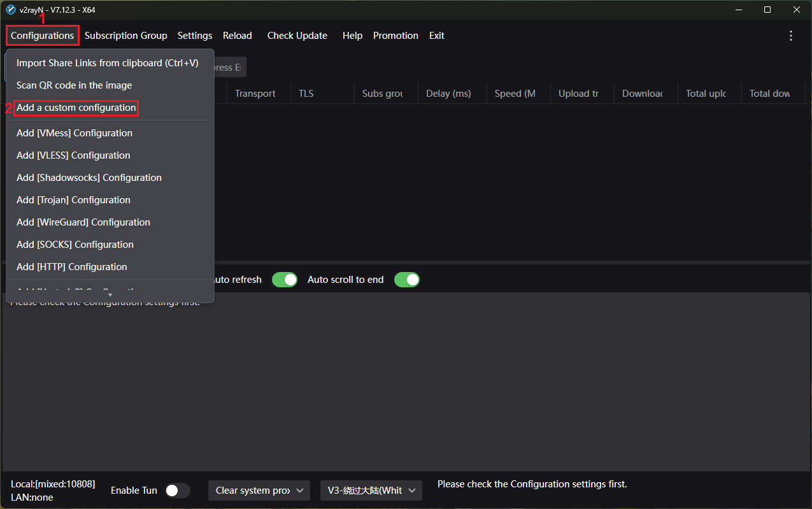The width and height of the screenshot is (812, 509).
Task: Open the Configurations menu
Action: pos(43,36)
